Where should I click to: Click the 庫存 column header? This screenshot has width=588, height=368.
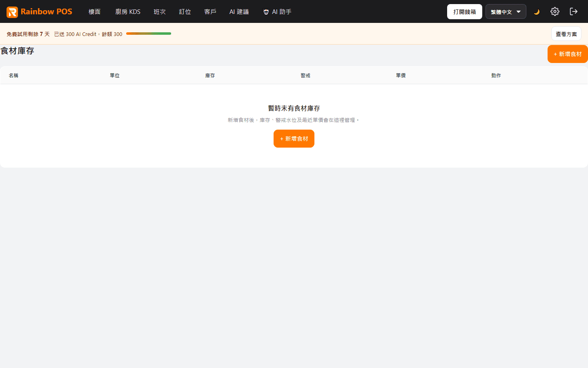(210, 75)
